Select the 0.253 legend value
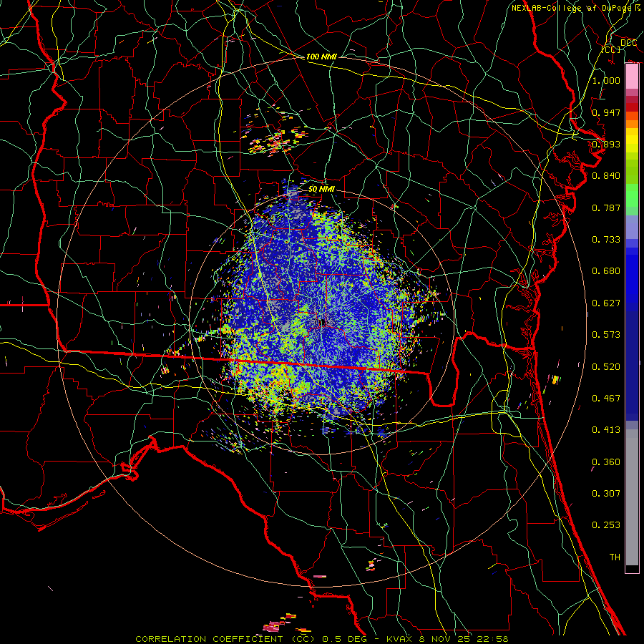 pyautogui.click(x=606, y=525)
